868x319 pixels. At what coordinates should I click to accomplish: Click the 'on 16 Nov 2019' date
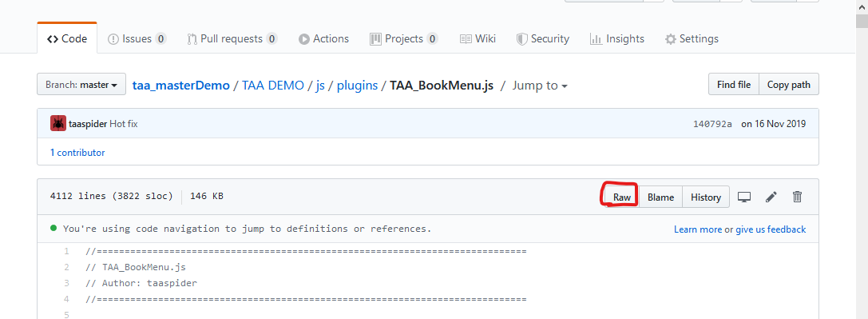coord(773,124)
